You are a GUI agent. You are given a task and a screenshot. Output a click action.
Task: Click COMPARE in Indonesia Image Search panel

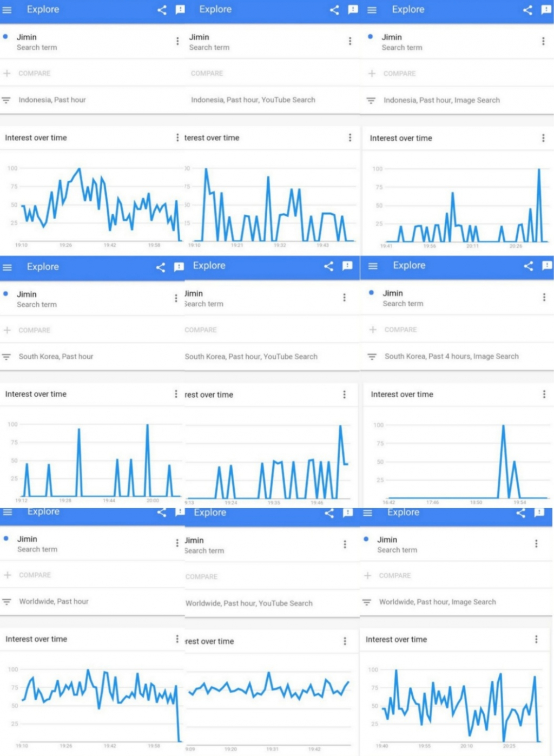pyautogui.click(x=399, y=74)
